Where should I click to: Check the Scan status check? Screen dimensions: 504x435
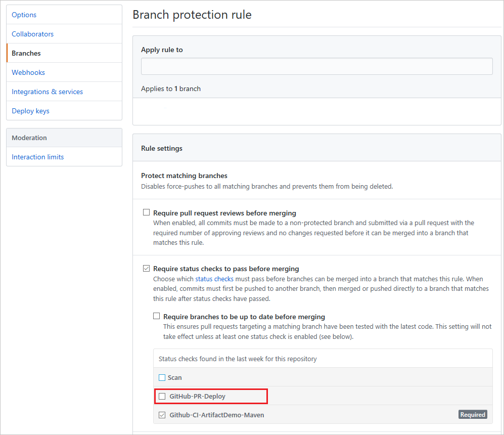click(161, 377)
